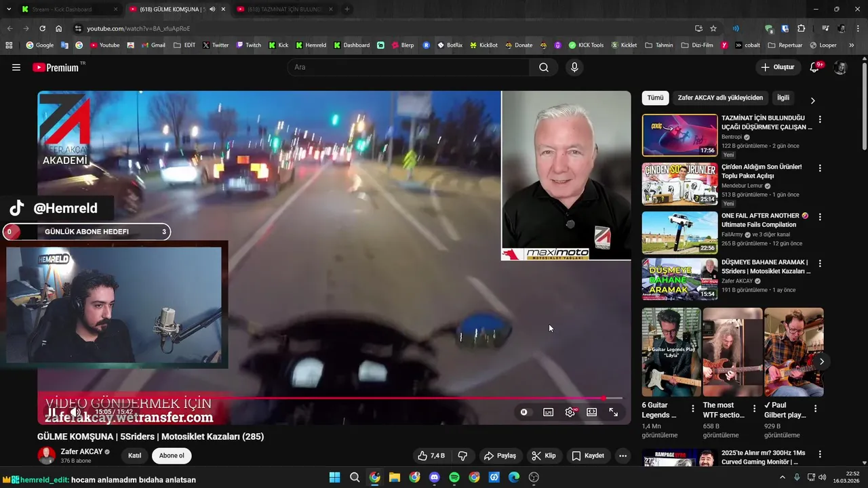Switch to theater mode
The image size is (868, 488).
click(x=592, y=412)
